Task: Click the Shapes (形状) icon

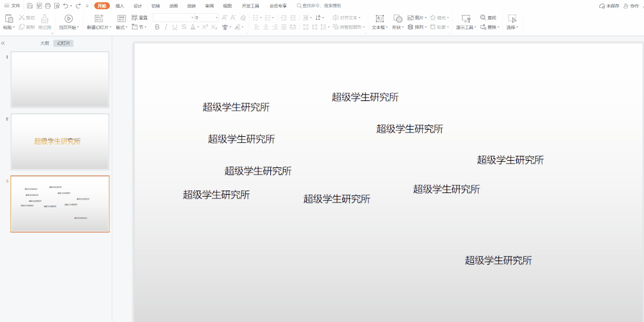Action: pyautogui.click(x=398, y=19)
